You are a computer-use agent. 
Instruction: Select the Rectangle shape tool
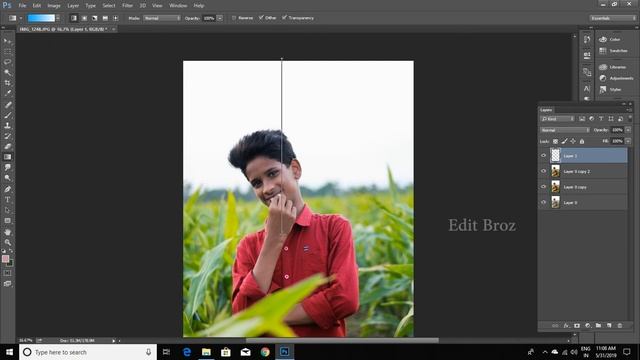coord(7,221)
